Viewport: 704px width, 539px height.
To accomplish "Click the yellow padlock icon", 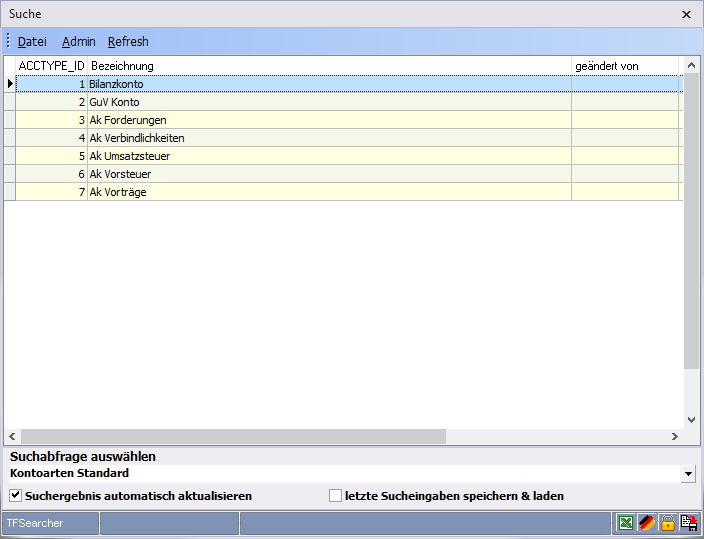I will pos(668,523).
